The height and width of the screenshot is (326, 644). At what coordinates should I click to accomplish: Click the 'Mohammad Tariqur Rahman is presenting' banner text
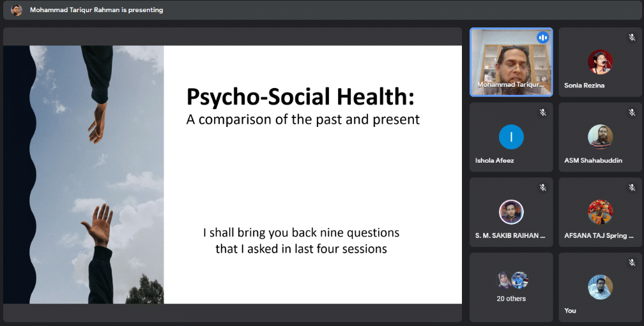pos(96,10)
